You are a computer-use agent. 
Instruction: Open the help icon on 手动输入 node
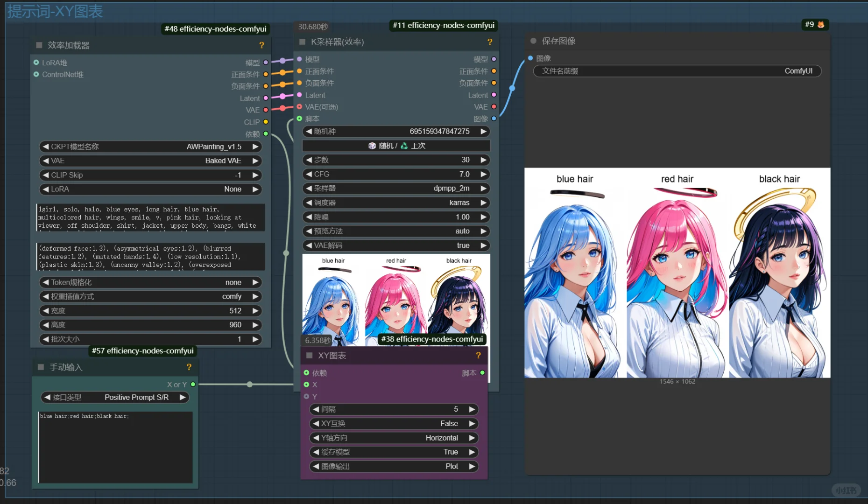[189, 367]
